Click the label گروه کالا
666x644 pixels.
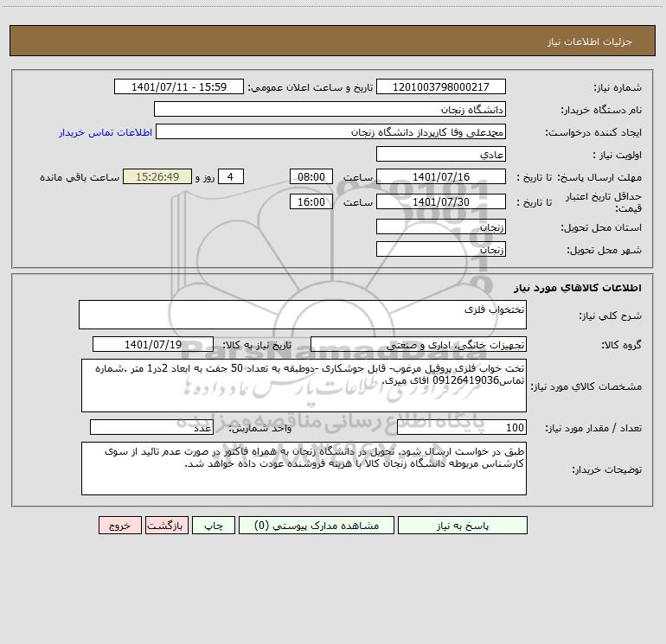621,345
